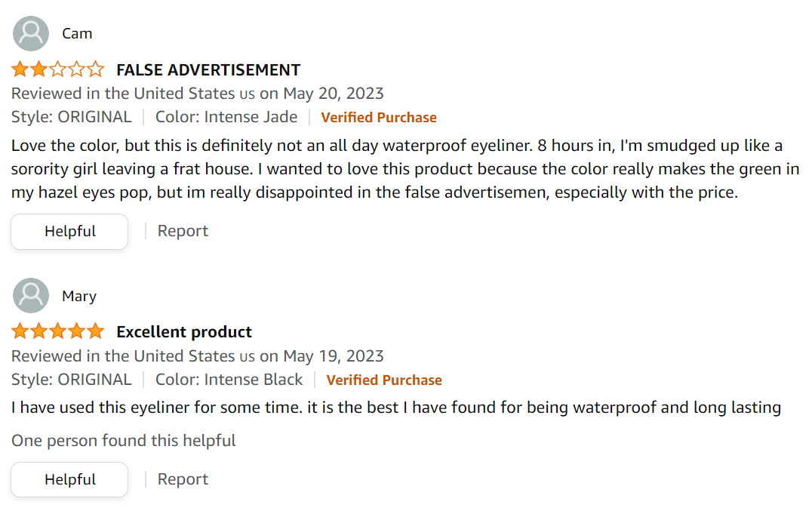Click the two-star rating on Cam's review

pyautogui.click(x=57, y=70)
